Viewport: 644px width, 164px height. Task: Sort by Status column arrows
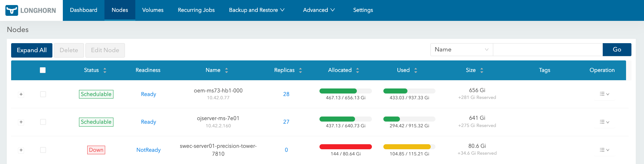[105, 70]
